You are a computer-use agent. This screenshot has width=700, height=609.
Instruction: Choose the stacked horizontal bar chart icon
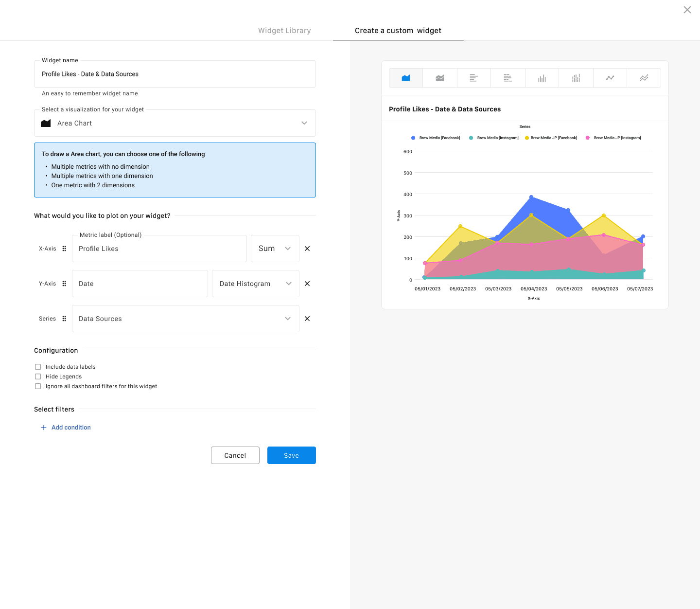point(508,78)
